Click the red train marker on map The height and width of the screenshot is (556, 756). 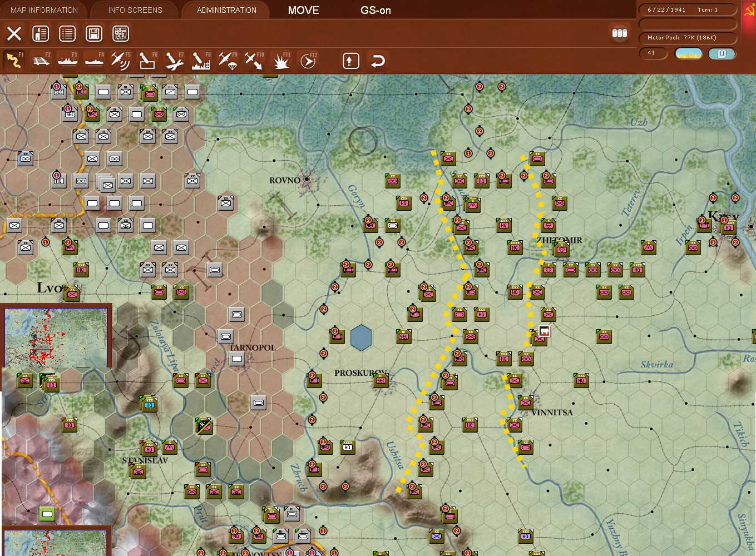pos(544,331)
